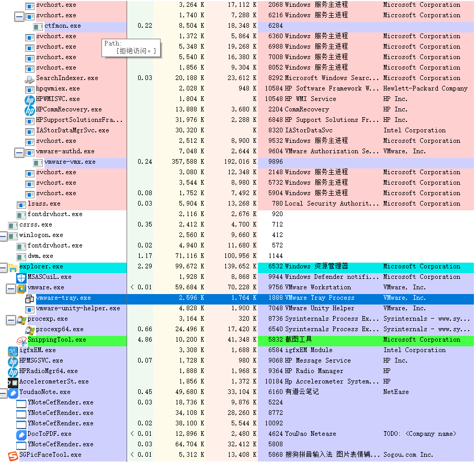Click the ctfmon.exe process icon
Screen dimensions: 476x462
pyautogui.click(x=38, y=27)
